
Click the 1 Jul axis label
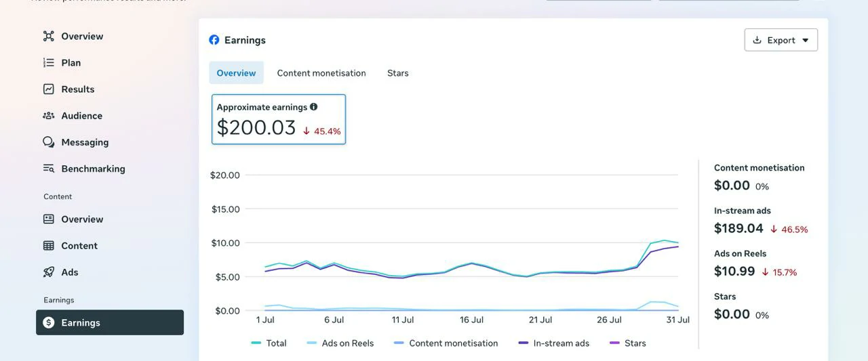click(x=265, y=320)
